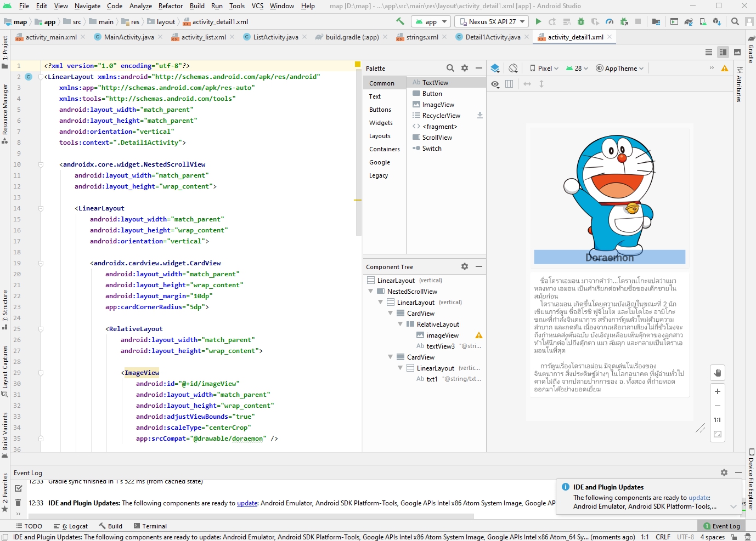Fold the NestedScrollView tag at line 10
This screenshot has width=756, height=541.
click(x=41, y=164)
